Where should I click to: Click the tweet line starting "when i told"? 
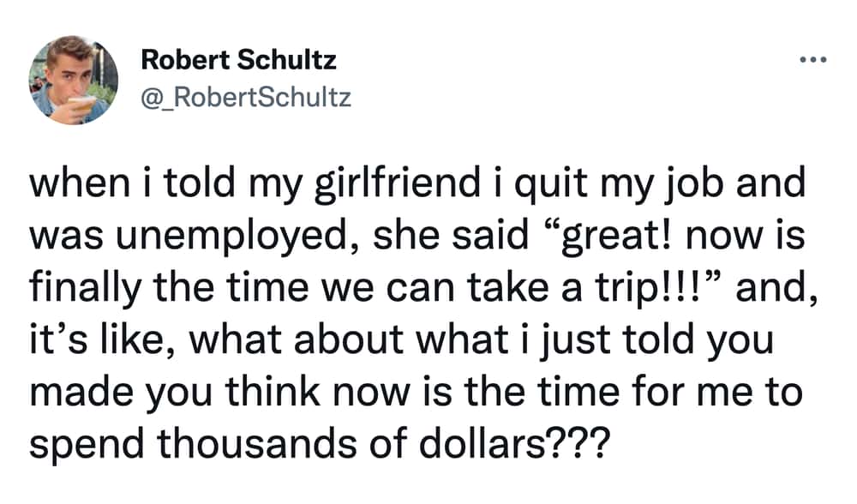(417, 183)
